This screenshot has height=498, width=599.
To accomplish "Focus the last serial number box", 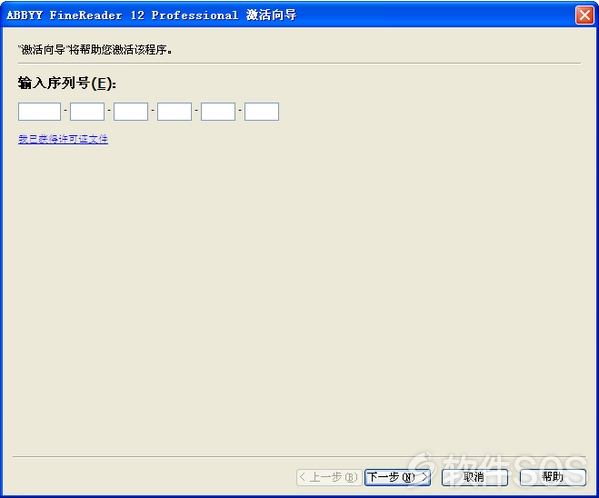I will tap(262, 112).
